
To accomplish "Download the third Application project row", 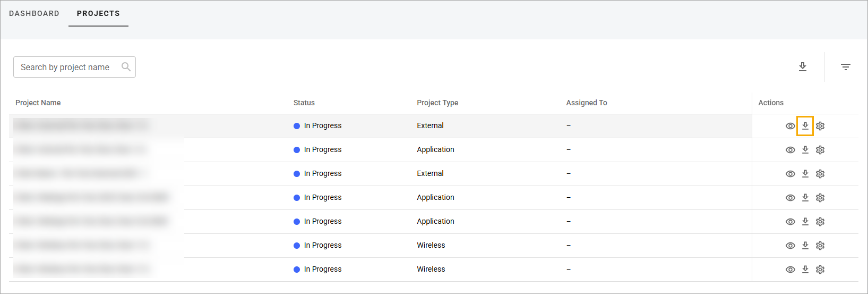I will (805, 222).
